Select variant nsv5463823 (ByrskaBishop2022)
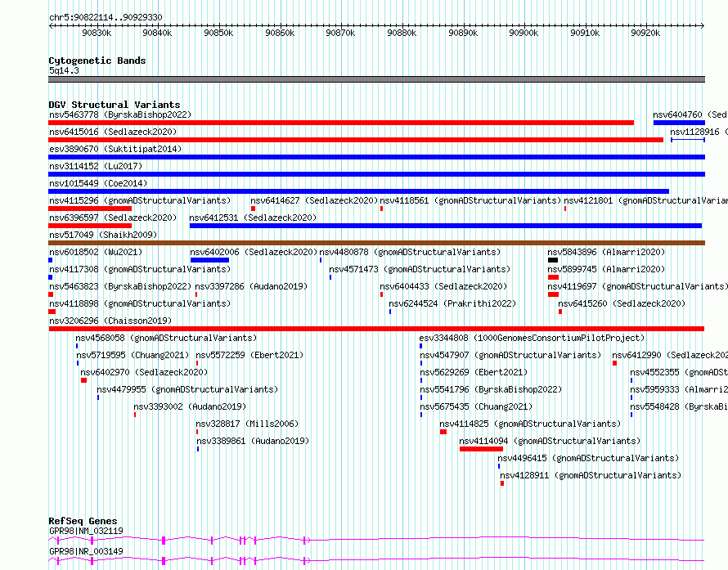 [x=120, y=286]
